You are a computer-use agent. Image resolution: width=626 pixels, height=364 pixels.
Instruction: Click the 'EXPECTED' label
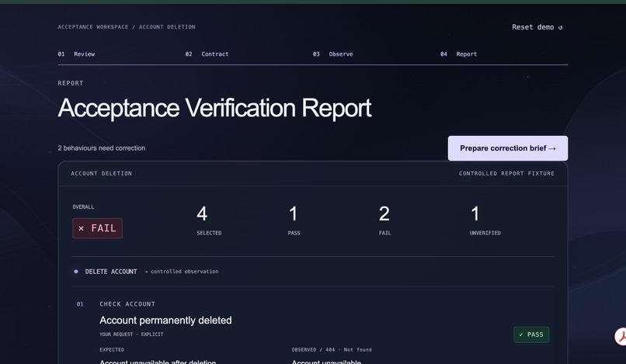pyautogui.click(x=112, y=349)
